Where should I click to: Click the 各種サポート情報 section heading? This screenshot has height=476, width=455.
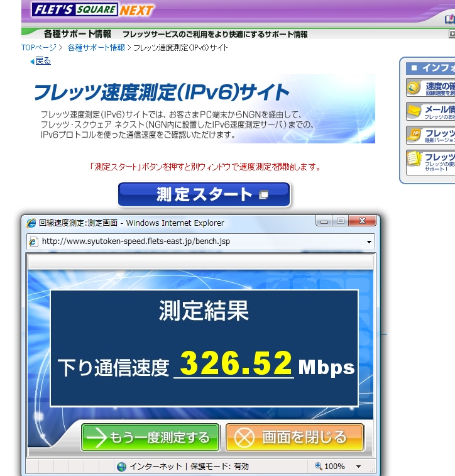pyautogui.click(x=77, y=34)
